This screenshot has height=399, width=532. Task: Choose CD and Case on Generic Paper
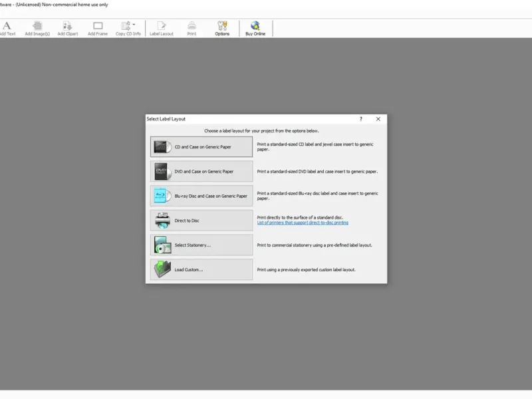click(x=201, y=147)
